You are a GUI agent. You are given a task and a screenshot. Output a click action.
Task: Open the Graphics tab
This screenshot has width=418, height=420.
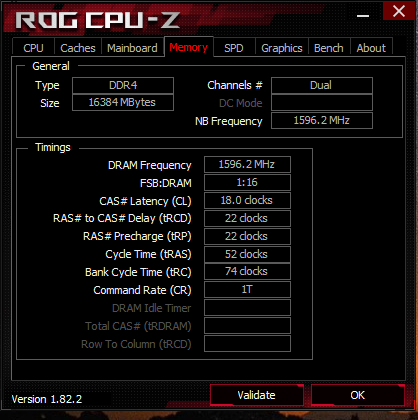tap(282, 48)
